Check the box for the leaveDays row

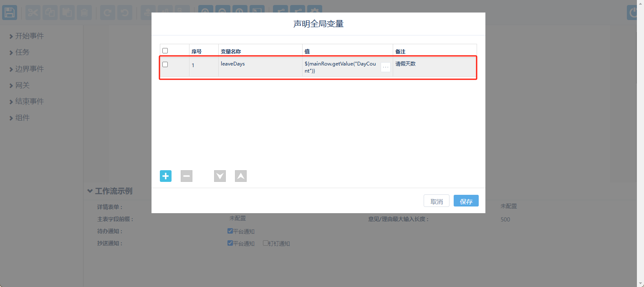point(165,64)
